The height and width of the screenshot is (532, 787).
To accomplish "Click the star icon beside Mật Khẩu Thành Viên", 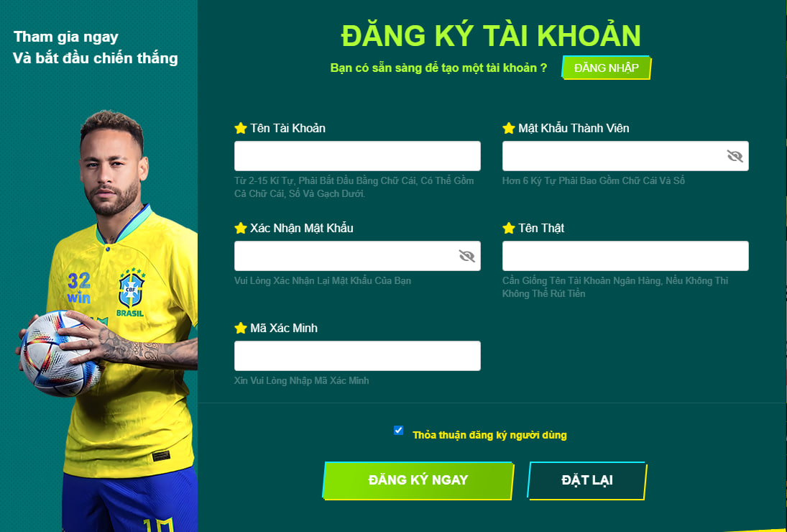I will (x=509, y=128).
